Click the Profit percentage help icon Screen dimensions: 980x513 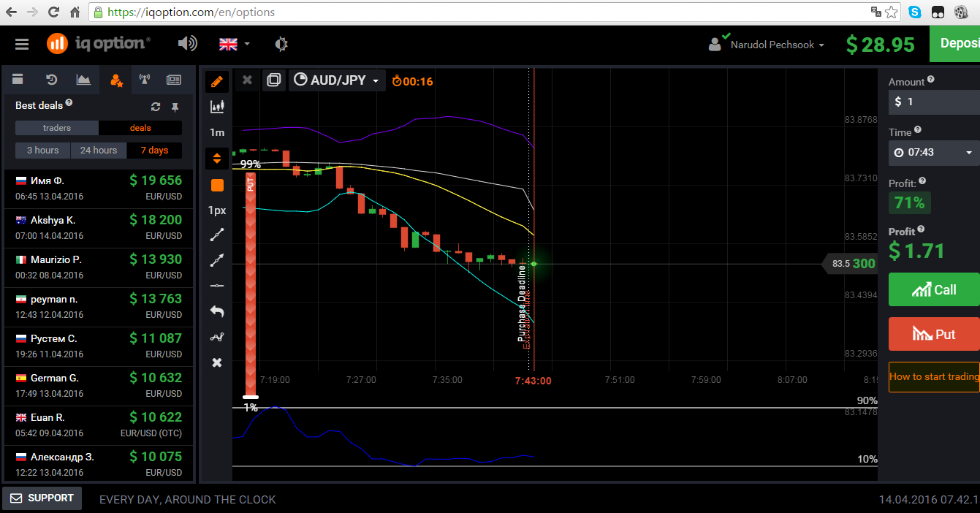tap(922, 181)
